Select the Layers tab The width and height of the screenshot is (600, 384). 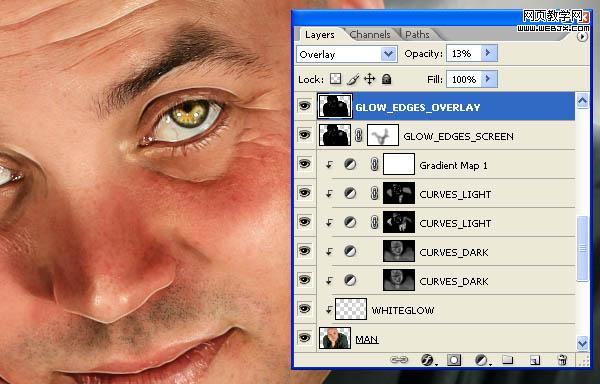tap(320, 35)
